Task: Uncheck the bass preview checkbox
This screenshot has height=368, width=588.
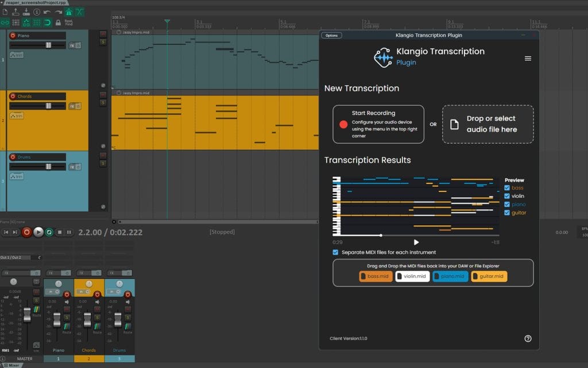Action: point(506,188)
